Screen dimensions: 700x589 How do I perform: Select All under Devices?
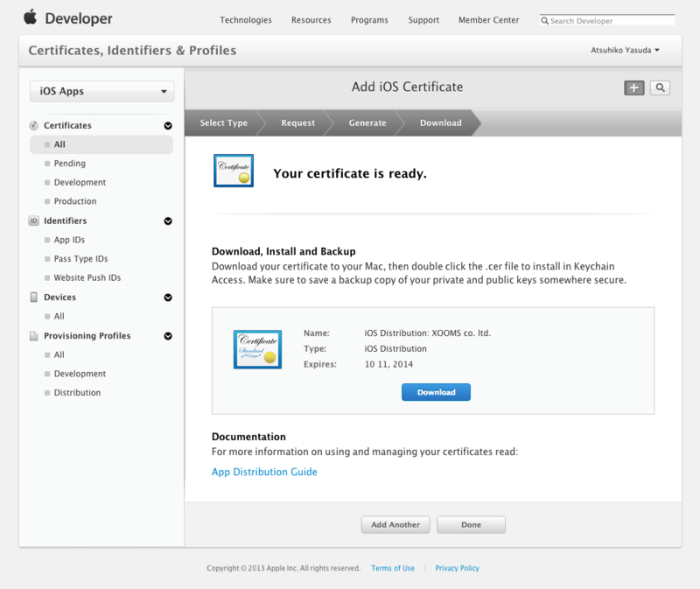[x=59, y=316]
